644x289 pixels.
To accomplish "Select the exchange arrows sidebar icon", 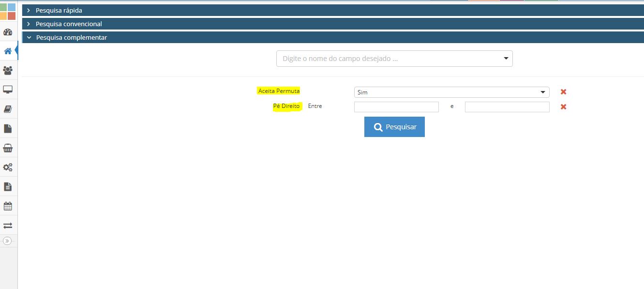I will pos(8,225).
